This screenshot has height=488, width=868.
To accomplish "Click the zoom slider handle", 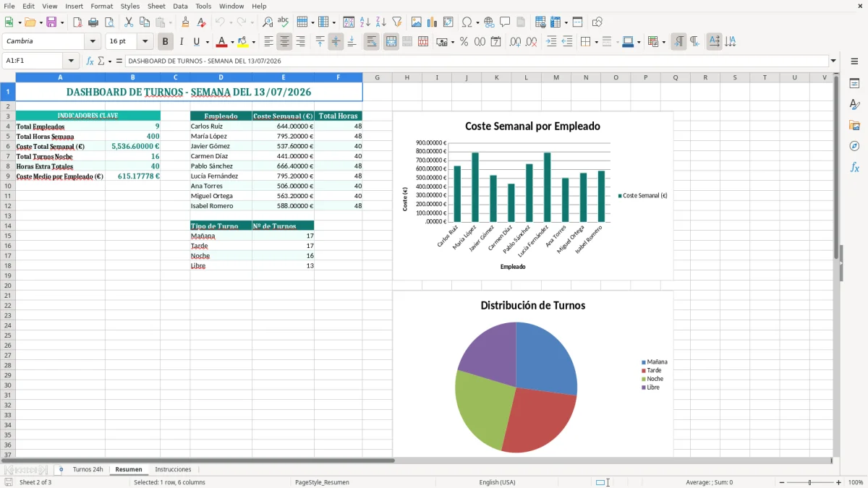I will tap(809, 482).
